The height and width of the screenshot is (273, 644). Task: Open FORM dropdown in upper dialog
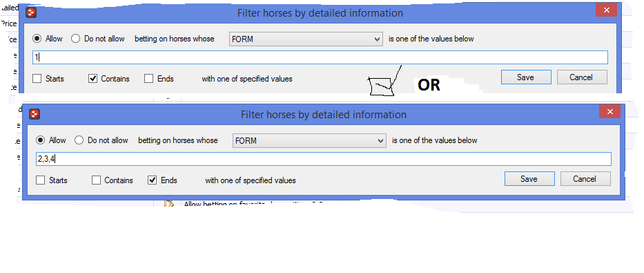[x=306, y=39]
